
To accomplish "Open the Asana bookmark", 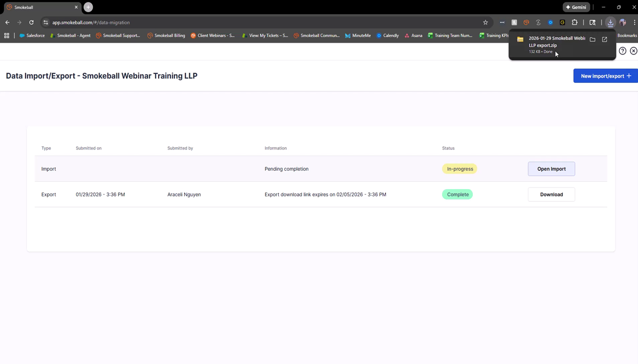I will click(x=413, y=36).
